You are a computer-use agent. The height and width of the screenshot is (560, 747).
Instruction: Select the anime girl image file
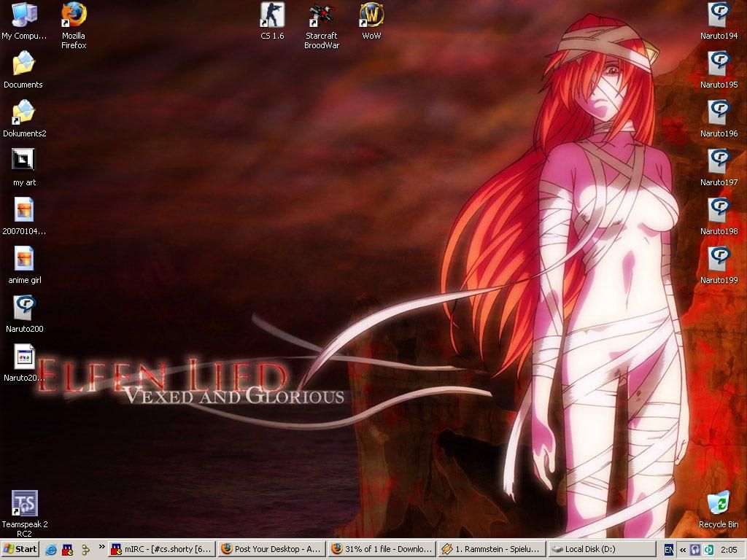coord(24,265)
